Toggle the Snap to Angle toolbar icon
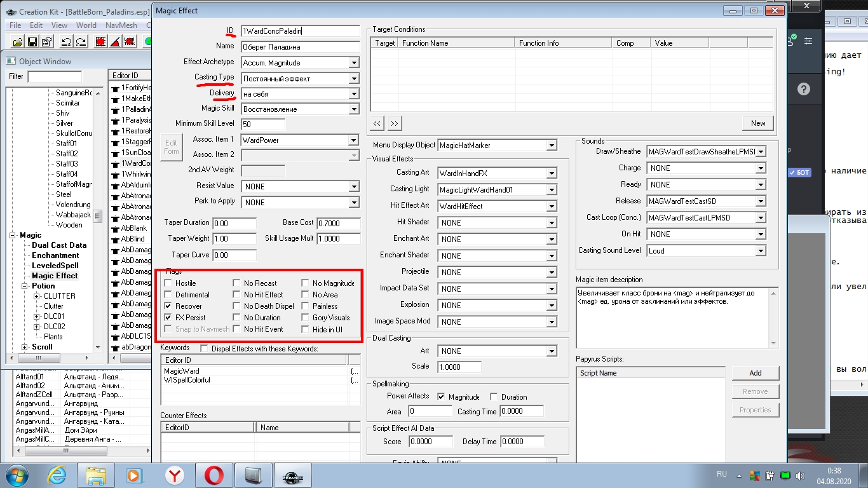 pyautogui.click(x=115, y=42)
